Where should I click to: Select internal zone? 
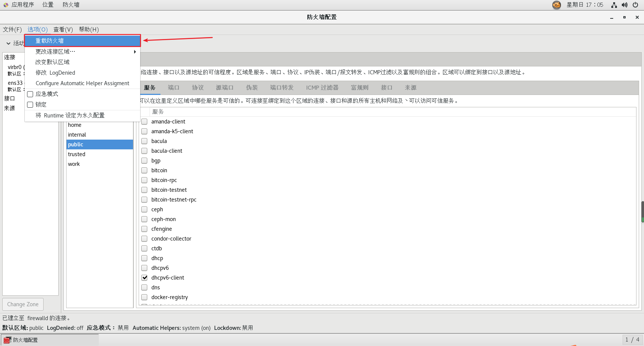(100, 135)
